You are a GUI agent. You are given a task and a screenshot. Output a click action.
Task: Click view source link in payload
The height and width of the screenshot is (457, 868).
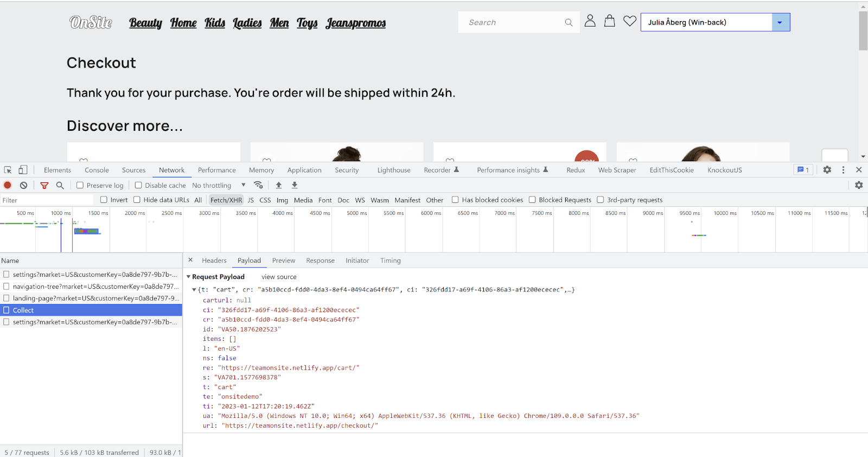click(x=279, y=277)
